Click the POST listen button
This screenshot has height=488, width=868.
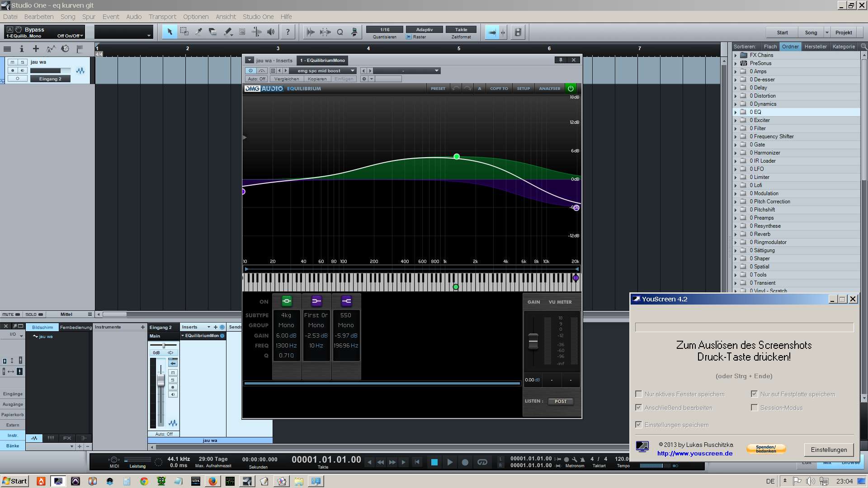tap(561, 401)
